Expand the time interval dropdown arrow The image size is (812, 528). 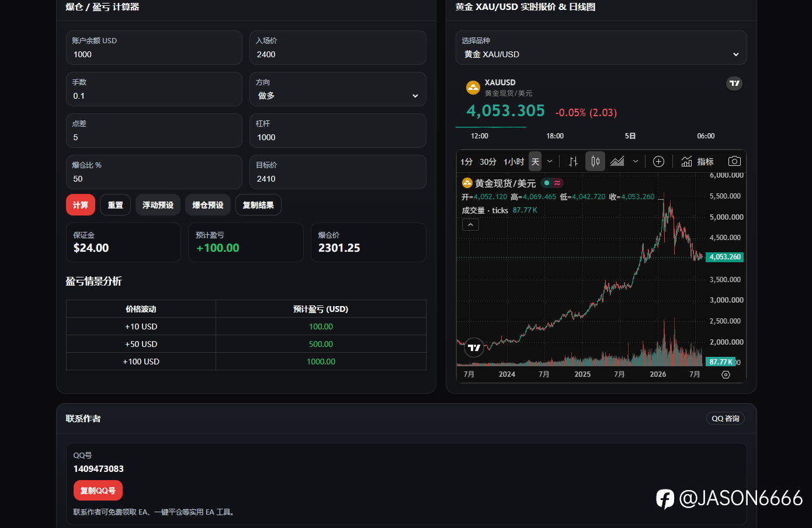[x=550, y=161]
